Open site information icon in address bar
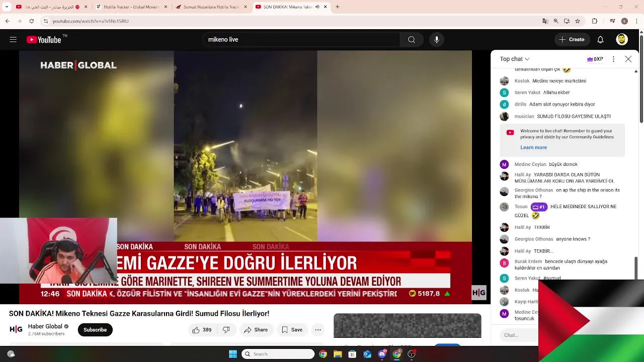The height and width of the screenshot is (362, 644). pos(46,21)
